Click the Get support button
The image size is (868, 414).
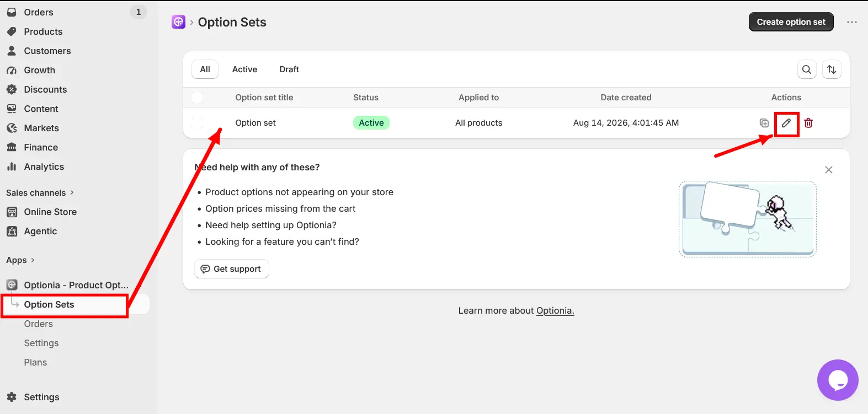pyautogui.click(x=231, y=269)
